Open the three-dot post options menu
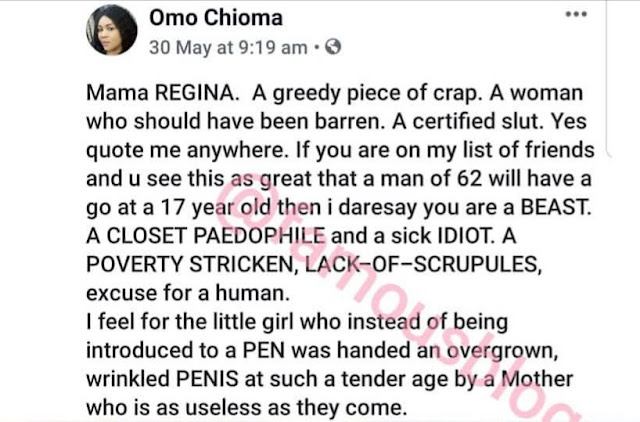The width and height of the screenshot is (640, 422). click(575, 16)
